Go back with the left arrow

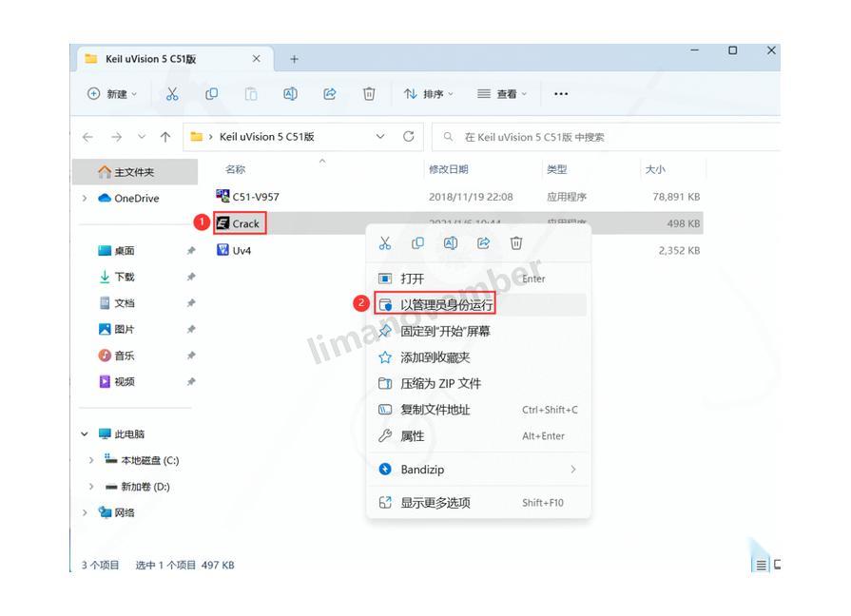[x=87, y=137]
